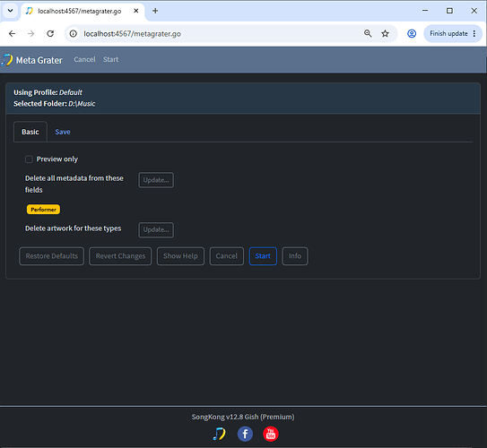Switch to the Save tab

(63, 132)
